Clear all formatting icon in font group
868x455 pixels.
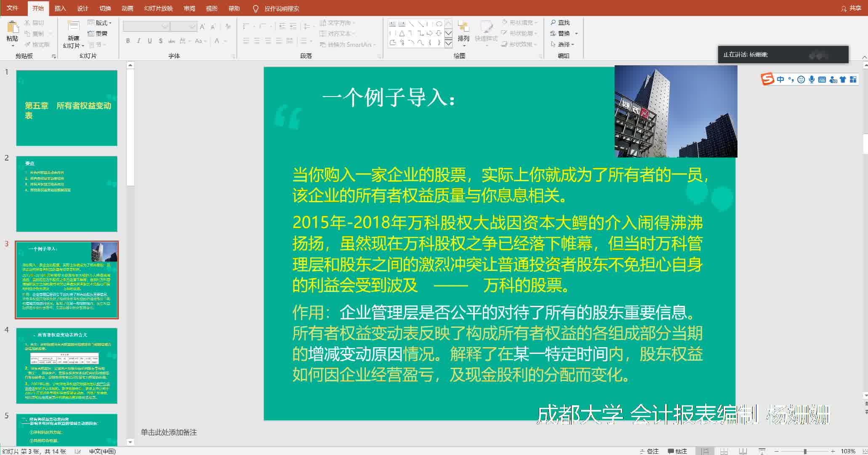pyautogui.click(x=228, y=27)
